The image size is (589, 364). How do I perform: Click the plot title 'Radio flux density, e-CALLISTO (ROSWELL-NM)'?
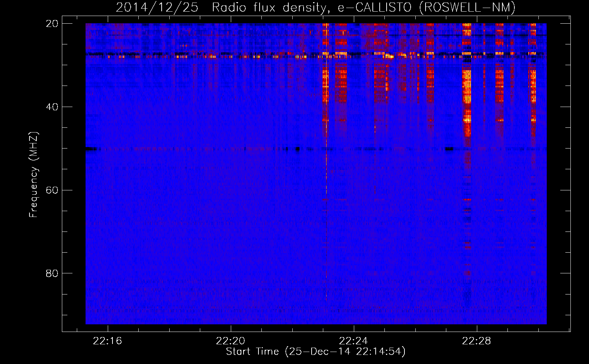click(x=363, y=8)
